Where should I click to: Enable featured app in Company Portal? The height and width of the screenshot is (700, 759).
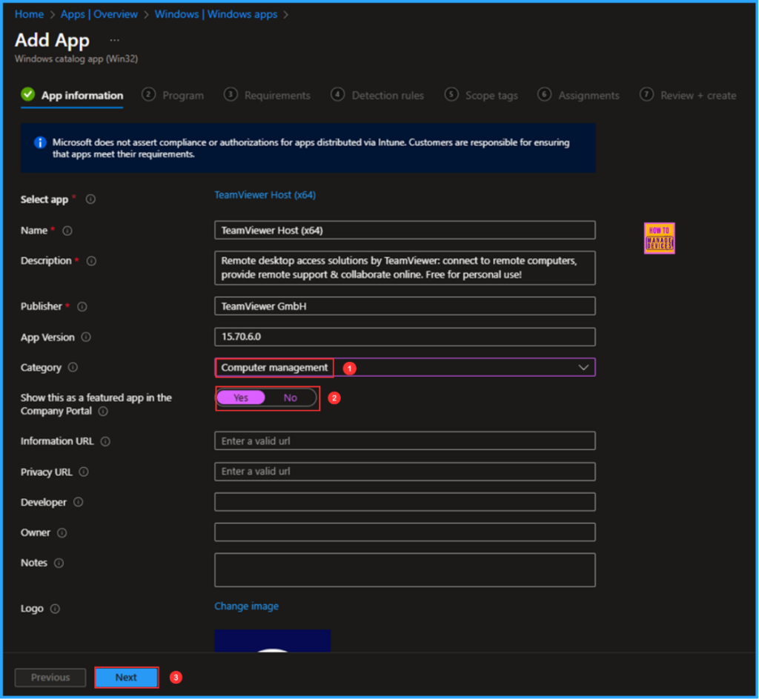240,397
